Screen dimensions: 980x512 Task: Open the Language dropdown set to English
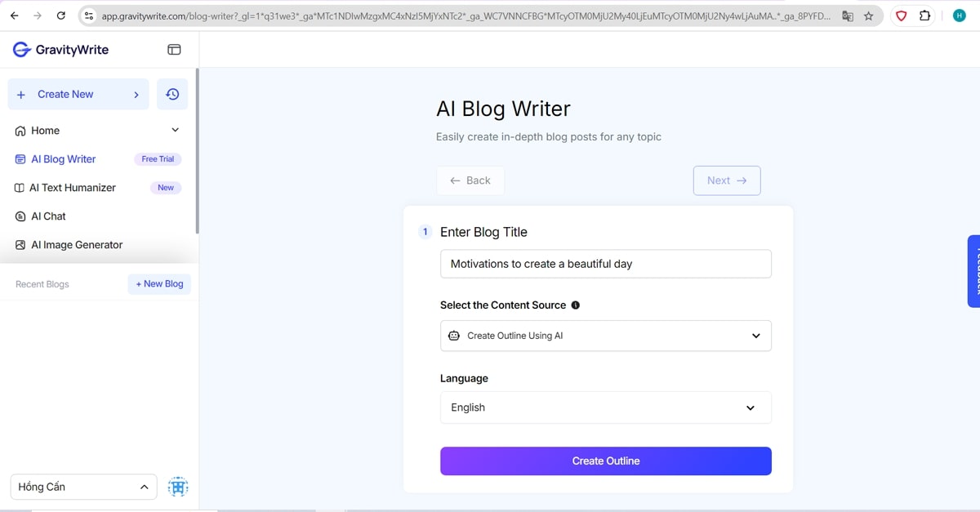(x=605, y=407)
